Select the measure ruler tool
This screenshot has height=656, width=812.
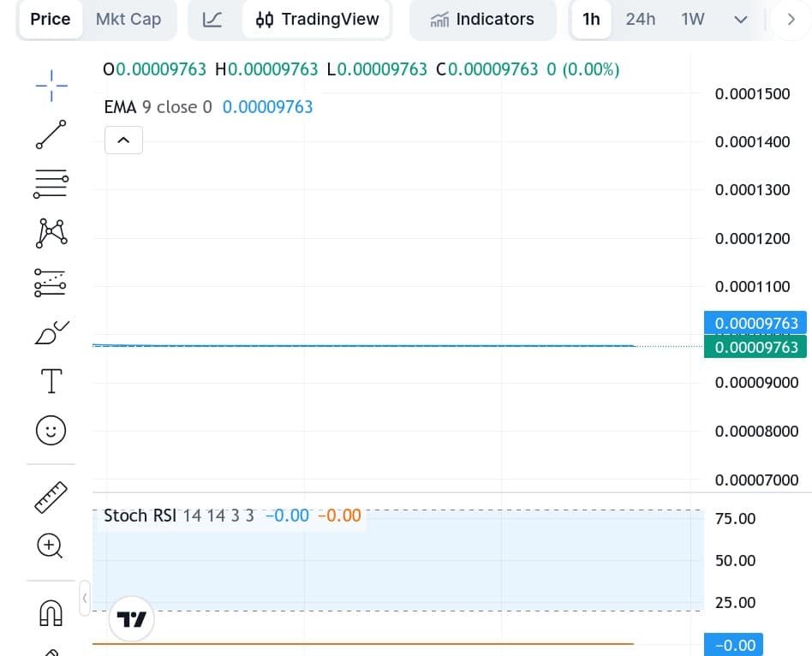tap(51, 497)
